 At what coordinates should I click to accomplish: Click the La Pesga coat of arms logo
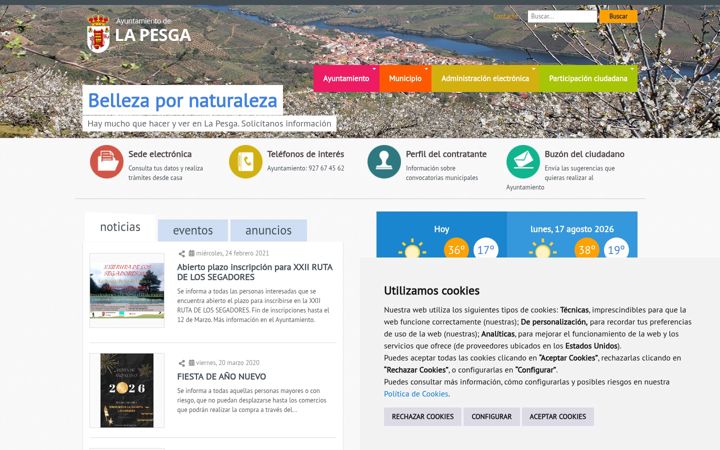[x=98, y=34]
